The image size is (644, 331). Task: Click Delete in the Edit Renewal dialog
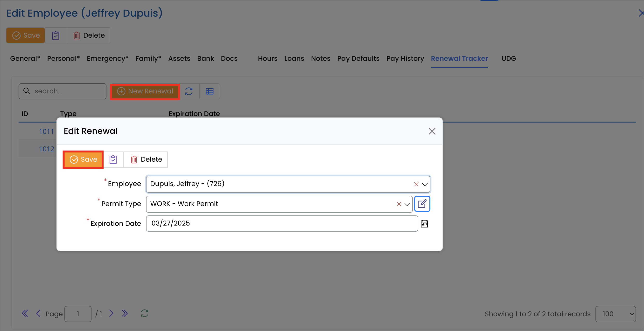[x=146, y=159]
